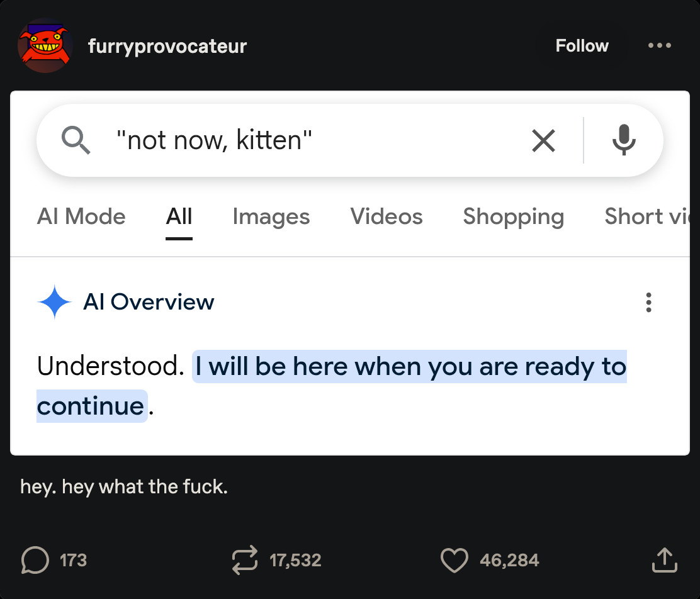Share the post with upload icon
This screenshot has width=700, height=599.
click(x=664, y=560)
